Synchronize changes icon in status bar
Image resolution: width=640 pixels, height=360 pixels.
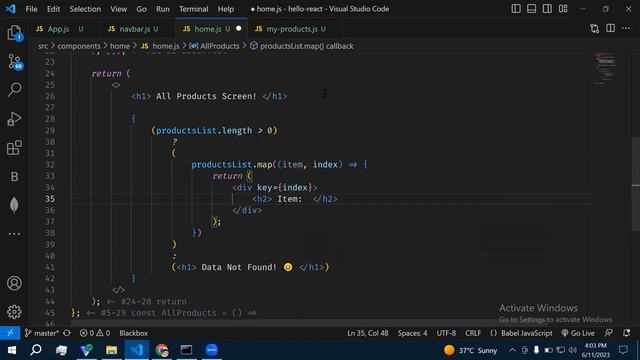(67, 333)
